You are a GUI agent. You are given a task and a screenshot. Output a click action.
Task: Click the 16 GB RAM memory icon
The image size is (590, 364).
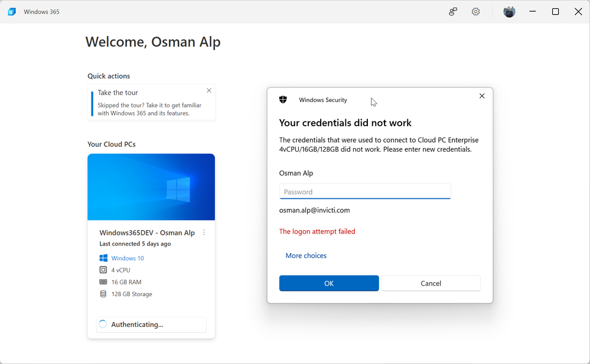pos(103,282)
